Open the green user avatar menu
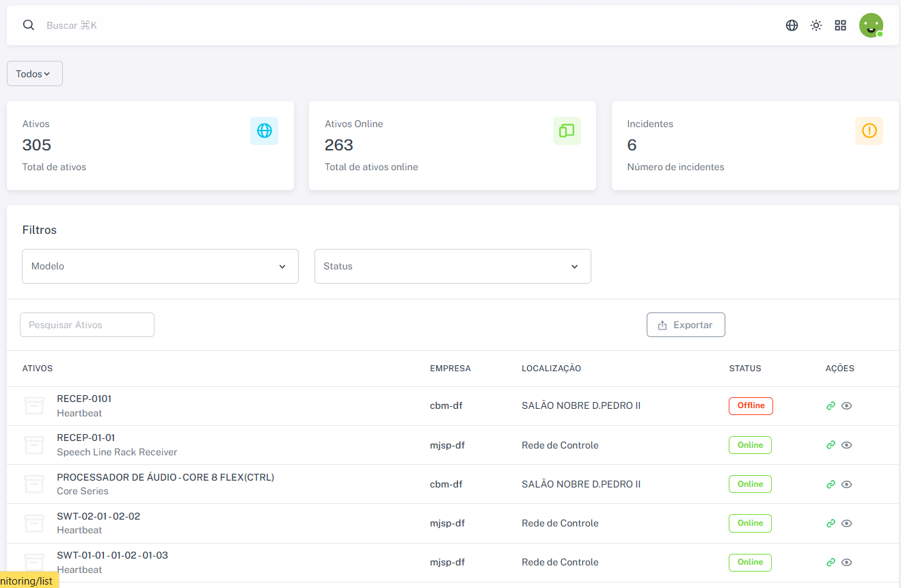The height and width of the screenshot is (588, 901). tap(871, 25)
